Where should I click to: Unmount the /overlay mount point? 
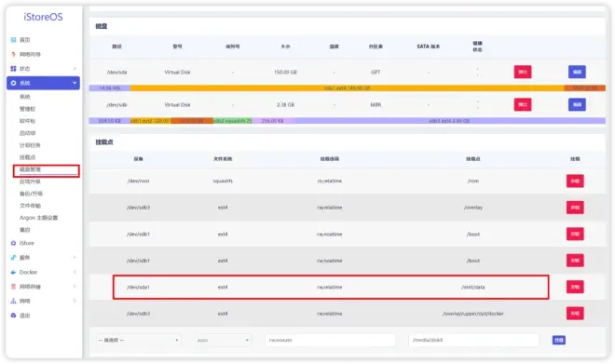click(x=575, y=208)
